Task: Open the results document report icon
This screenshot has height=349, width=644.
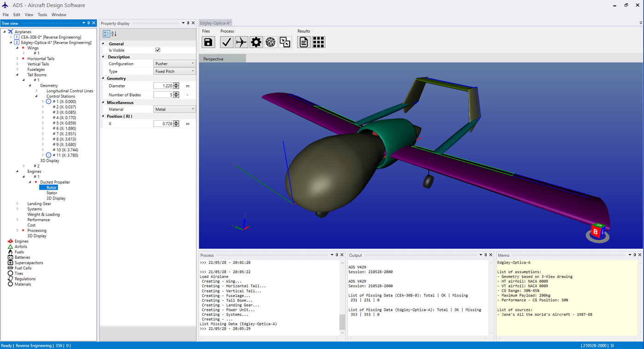Action: 304,42
